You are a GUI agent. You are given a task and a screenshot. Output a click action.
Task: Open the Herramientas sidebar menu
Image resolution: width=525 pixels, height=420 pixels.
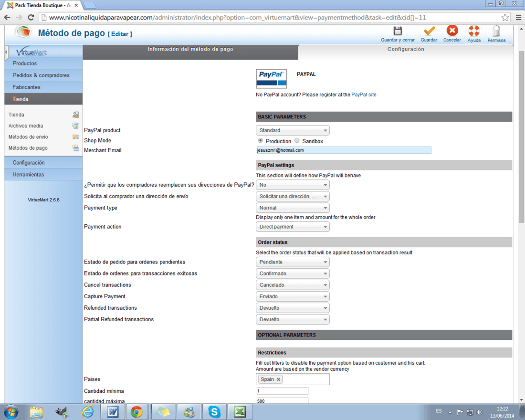click(x=43, y=175)
